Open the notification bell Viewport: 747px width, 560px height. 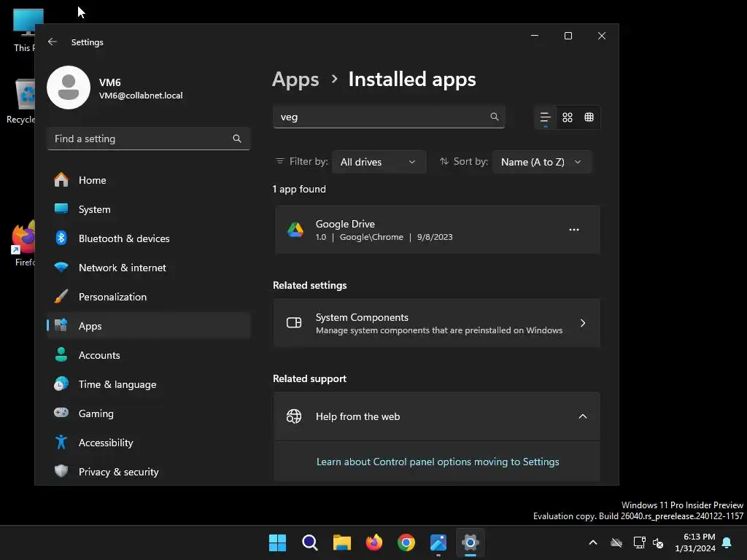point(727,542)
